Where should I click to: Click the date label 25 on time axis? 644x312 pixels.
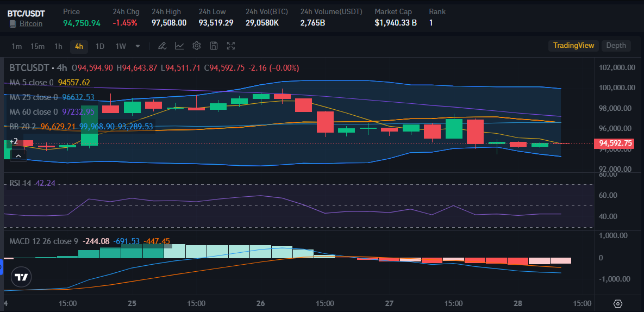click(x=132, y=304)
